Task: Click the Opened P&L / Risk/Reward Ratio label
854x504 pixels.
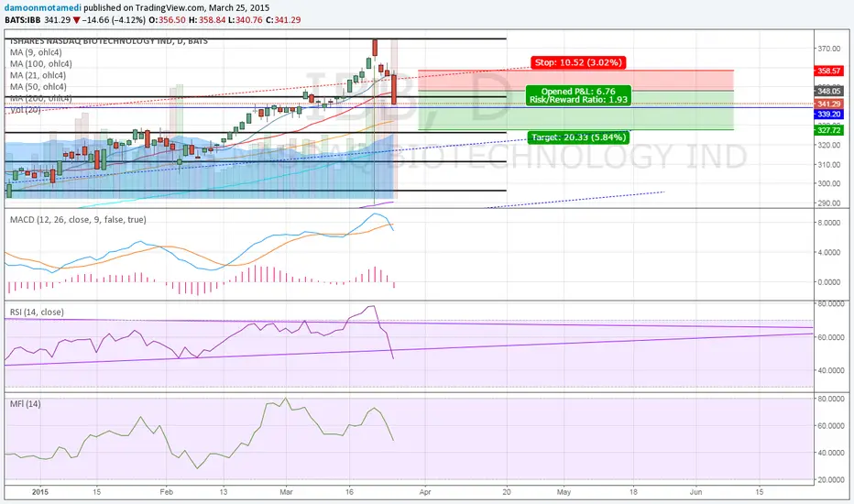Action: click(578, 95)
